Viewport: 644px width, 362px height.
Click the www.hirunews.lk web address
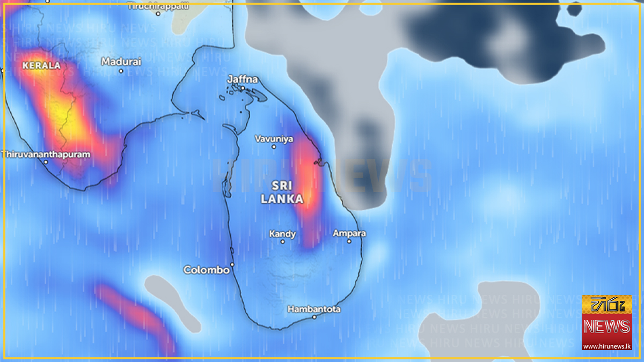click(x=607, y=346)
